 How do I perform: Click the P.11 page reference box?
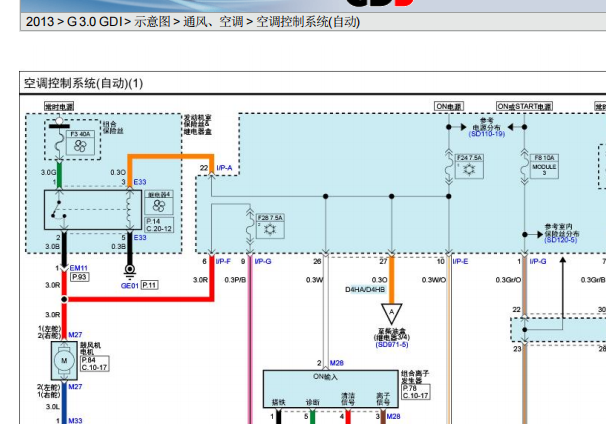[x=150, y=285]
